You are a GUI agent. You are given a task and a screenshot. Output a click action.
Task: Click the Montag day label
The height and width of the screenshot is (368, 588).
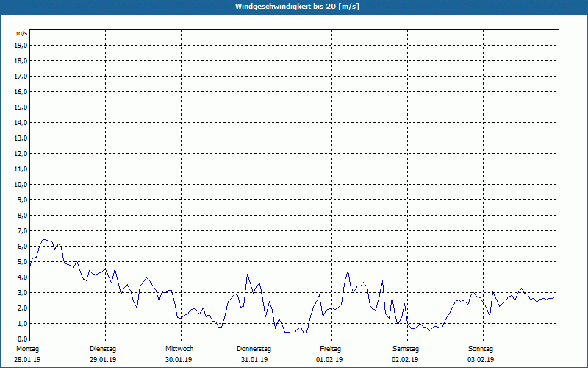[27, 349]
